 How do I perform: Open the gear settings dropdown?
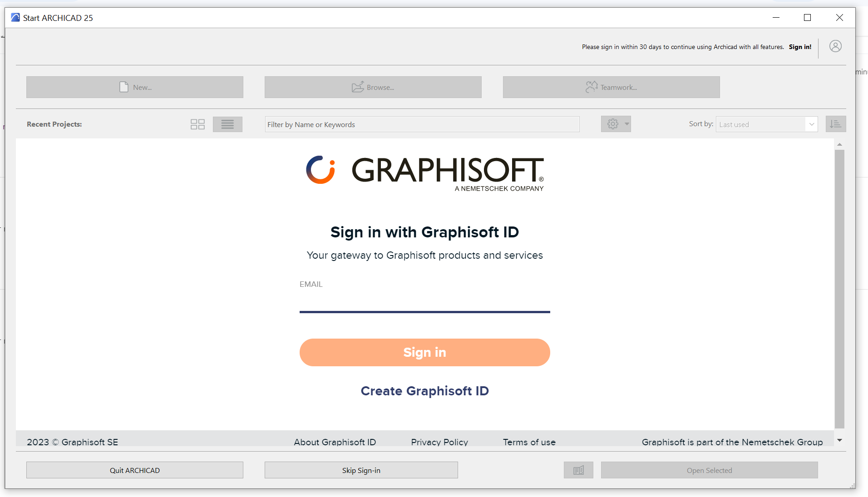click(616, 124)
